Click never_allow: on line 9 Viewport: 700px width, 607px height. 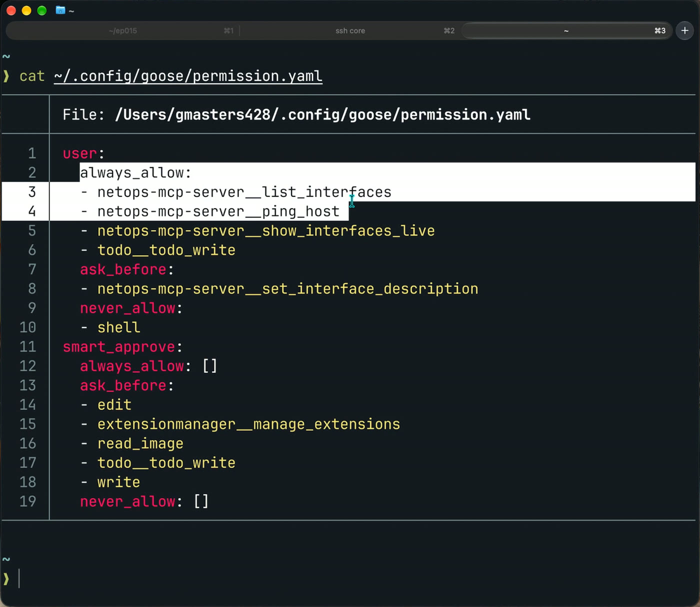pos(131,308)
